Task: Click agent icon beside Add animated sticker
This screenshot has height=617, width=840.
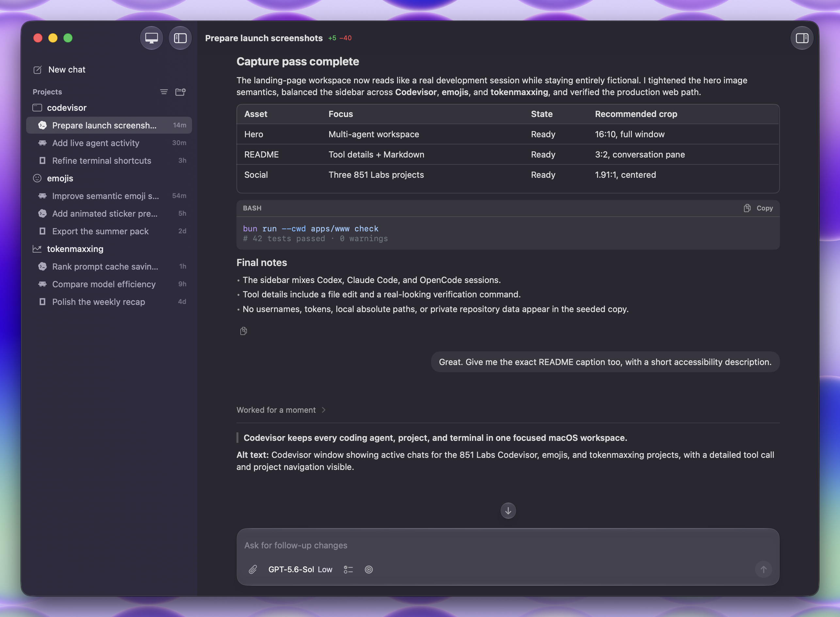Action: (42, 214)
